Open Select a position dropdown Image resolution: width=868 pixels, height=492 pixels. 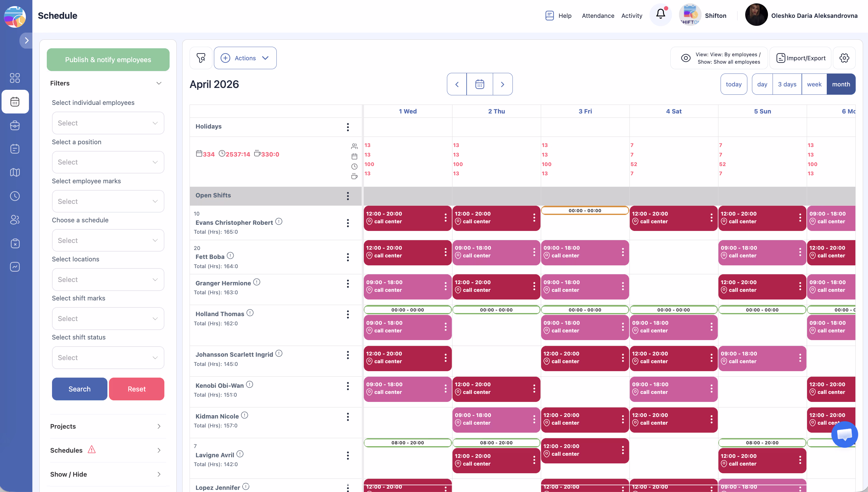click(x=108, y=162)
